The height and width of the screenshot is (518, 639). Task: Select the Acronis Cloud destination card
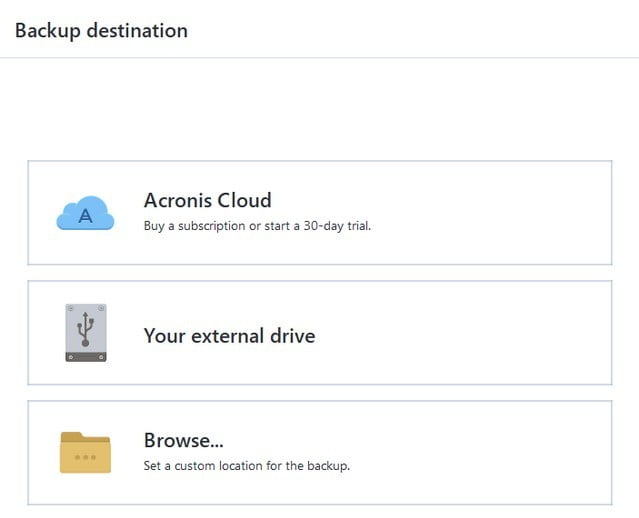[320, 213]
